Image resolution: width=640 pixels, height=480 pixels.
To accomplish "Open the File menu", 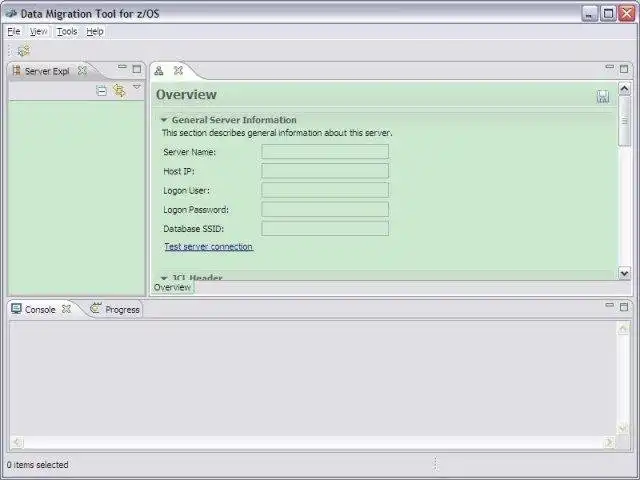I will tap(14, 31).
